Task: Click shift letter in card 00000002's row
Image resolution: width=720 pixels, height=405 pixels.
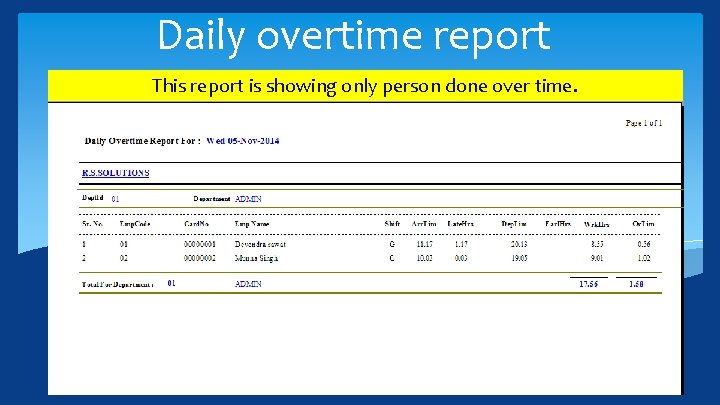Action: pyautogui.click(x=392, y=258)
